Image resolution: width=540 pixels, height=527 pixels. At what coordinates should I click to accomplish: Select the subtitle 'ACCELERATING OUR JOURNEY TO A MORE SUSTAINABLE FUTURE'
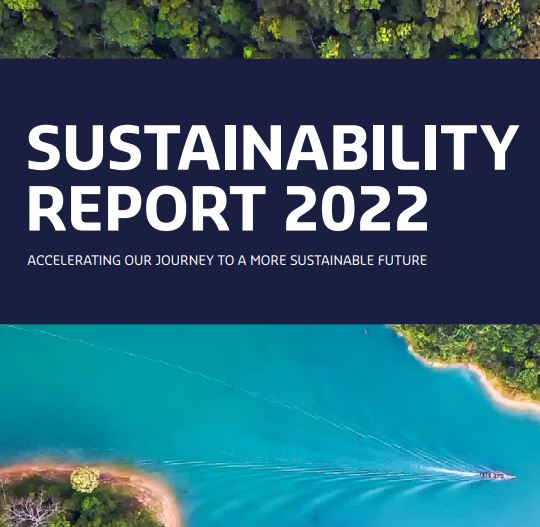(227, 260)
